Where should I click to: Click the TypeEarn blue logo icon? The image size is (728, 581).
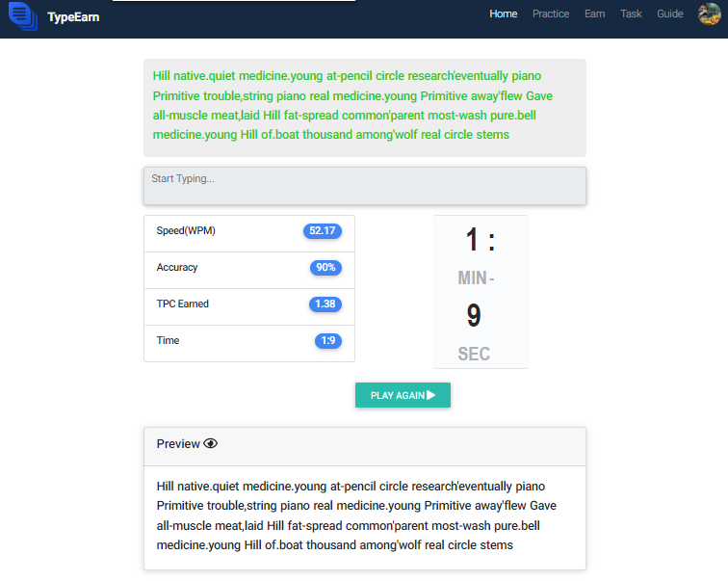[23, 16]
